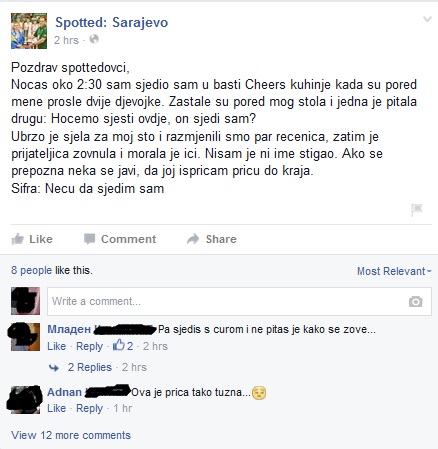Click the camera attach photo icon

(x=415, y=301)
